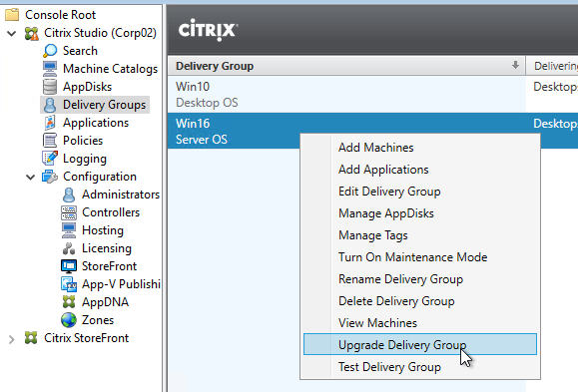
Task: Choose Add Applications from context menu
Action: (x=420, y=170)
